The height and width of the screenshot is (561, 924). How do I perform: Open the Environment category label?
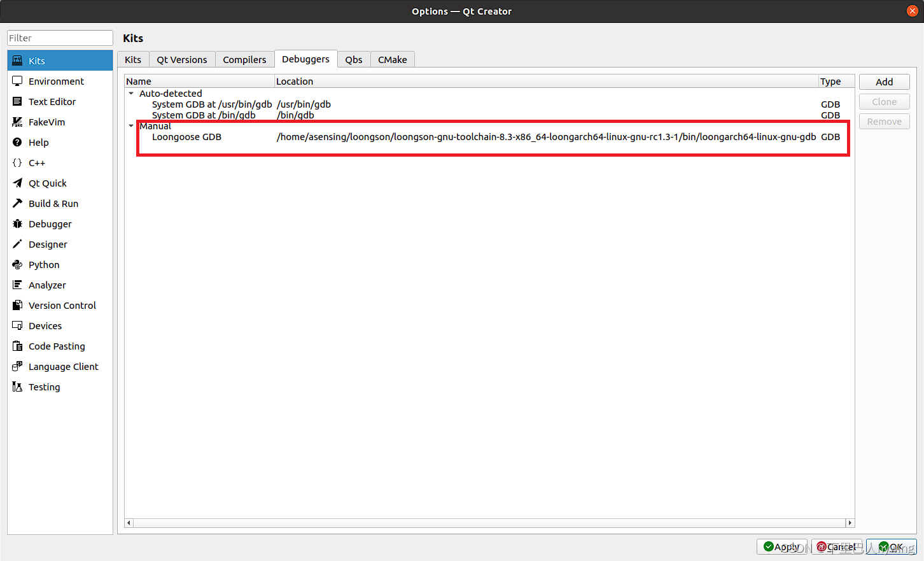pos(56,81)
